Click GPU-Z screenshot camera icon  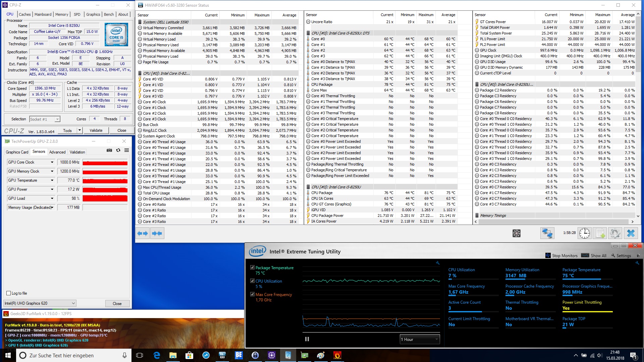pos(109,150)
